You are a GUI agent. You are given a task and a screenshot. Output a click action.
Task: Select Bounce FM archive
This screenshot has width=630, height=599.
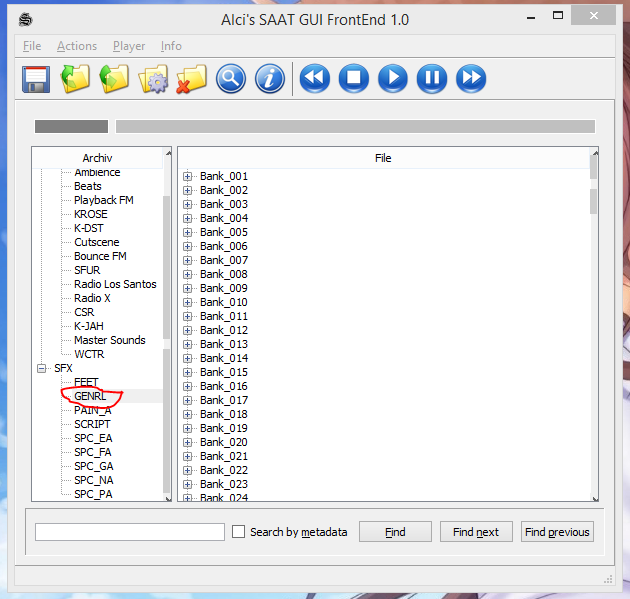click(x=100, y=256)
